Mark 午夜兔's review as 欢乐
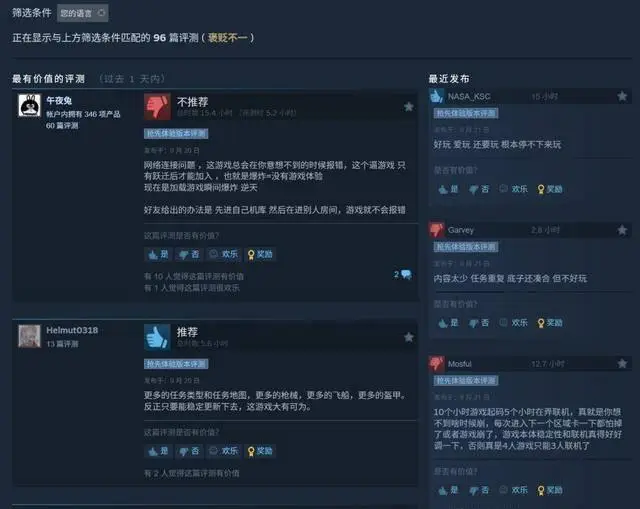 [x=224, y=254]
